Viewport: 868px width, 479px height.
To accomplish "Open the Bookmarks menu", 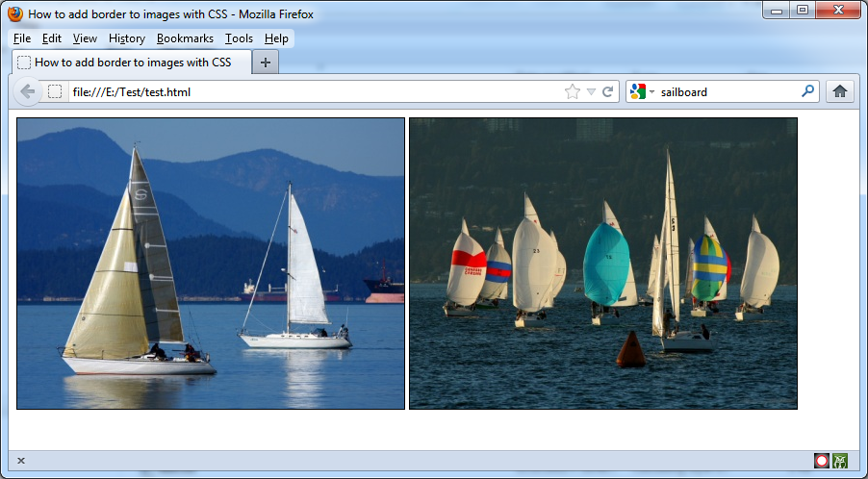I will (185, 38).
